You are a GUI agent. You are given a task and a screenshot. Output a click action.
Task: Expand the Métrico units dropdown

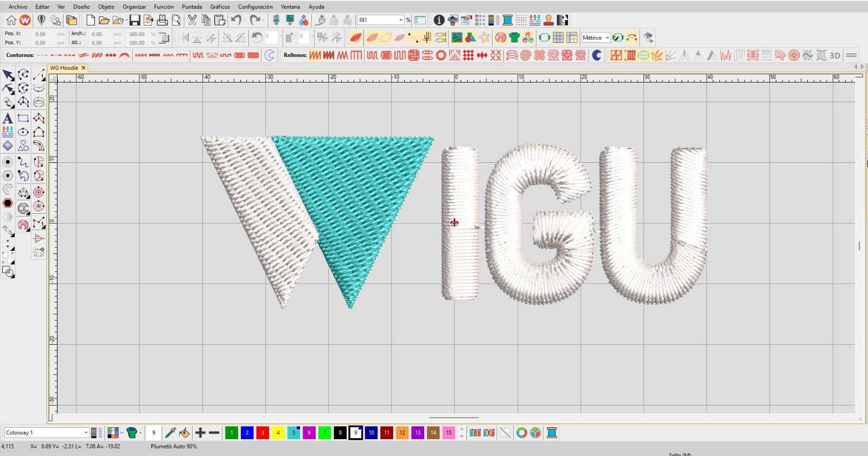608,37
